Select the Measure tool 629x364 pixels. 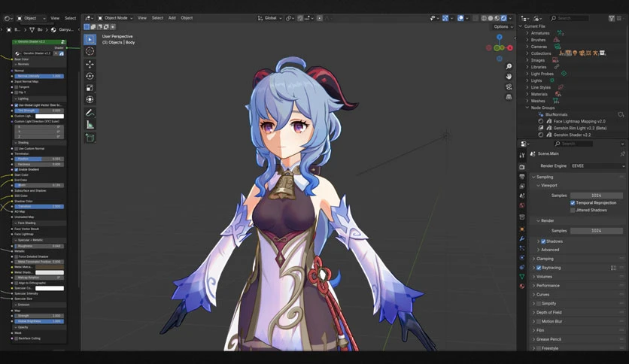point(90,125)
